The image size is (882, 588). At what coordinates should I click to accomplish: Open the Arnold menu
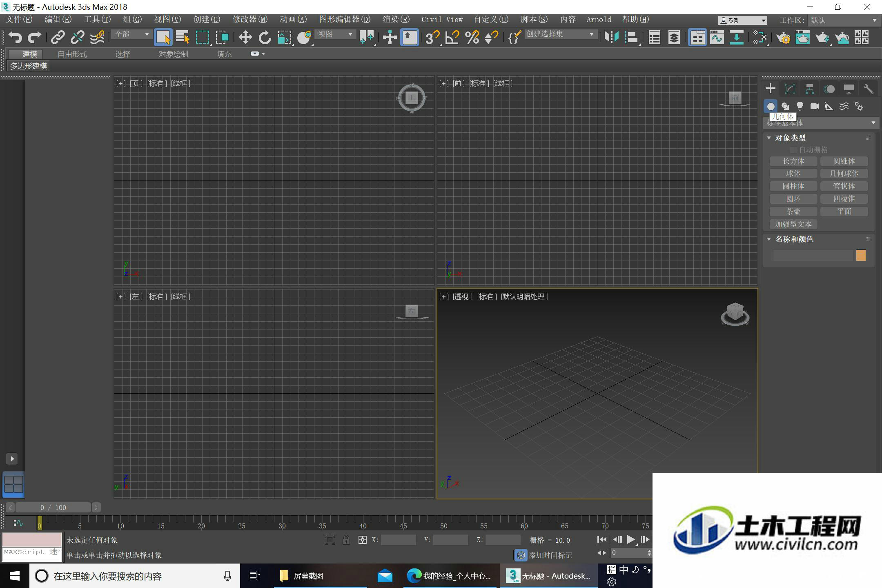click(599, 20)
